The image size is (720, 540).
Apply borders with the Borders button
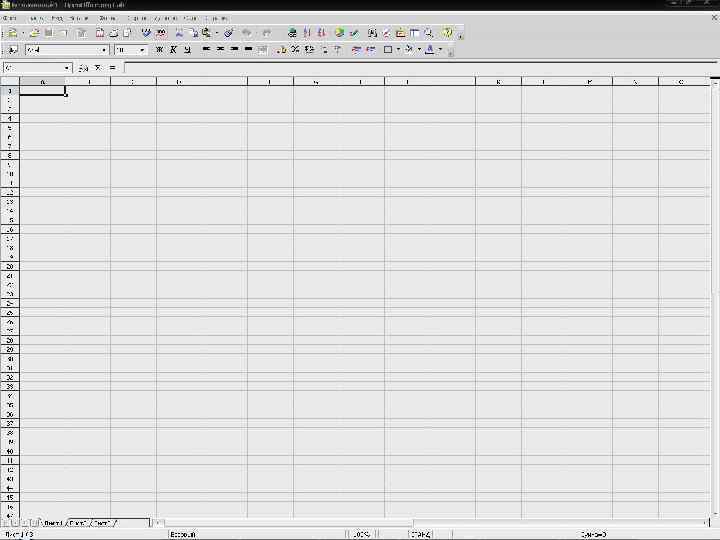(388, 50)
